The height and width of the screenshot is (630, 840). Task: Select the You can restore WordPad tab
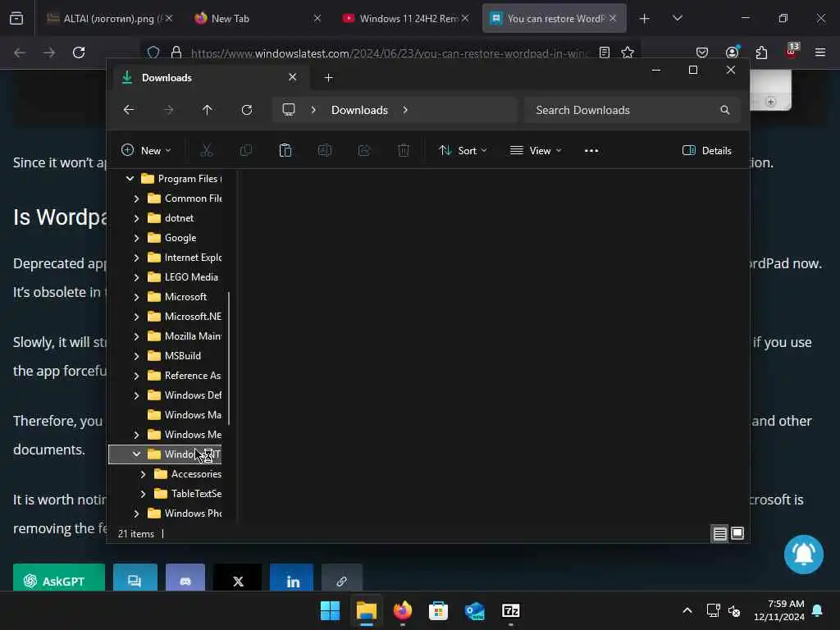click(x=555, y=18)
